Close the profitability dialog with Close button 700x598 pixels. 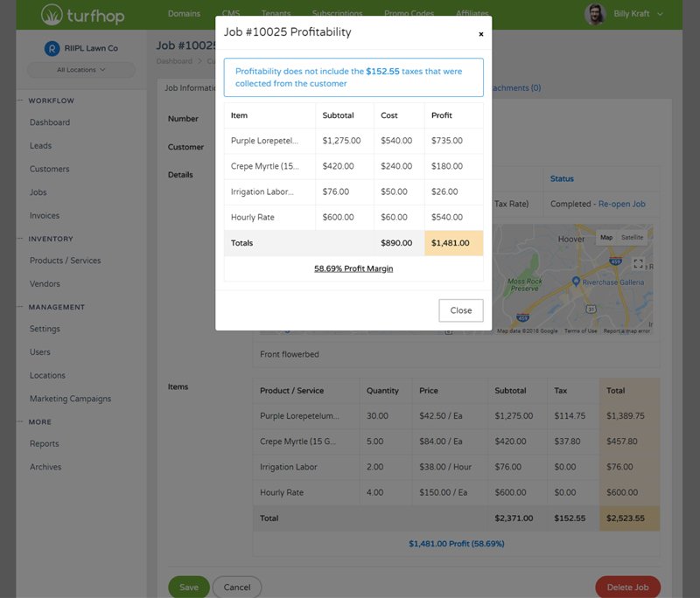[460, 310]
